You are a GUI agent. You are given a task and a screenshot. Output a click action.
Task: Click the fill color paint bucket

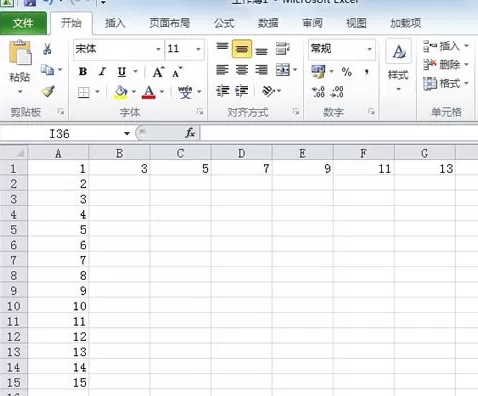coord(121,92)
